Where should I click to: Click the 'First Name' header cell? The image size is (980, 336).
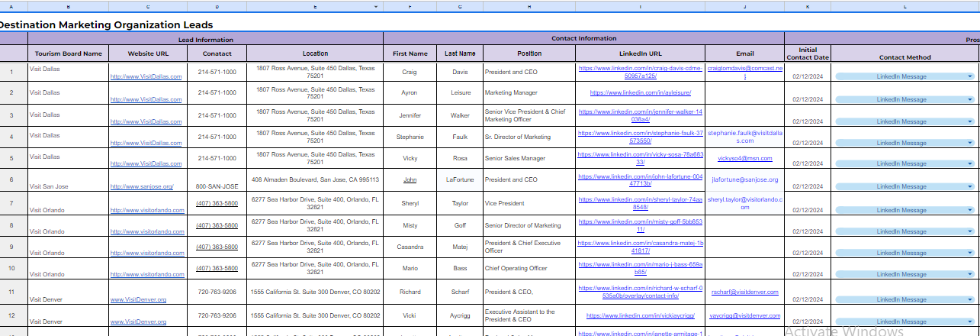[410, 53]
